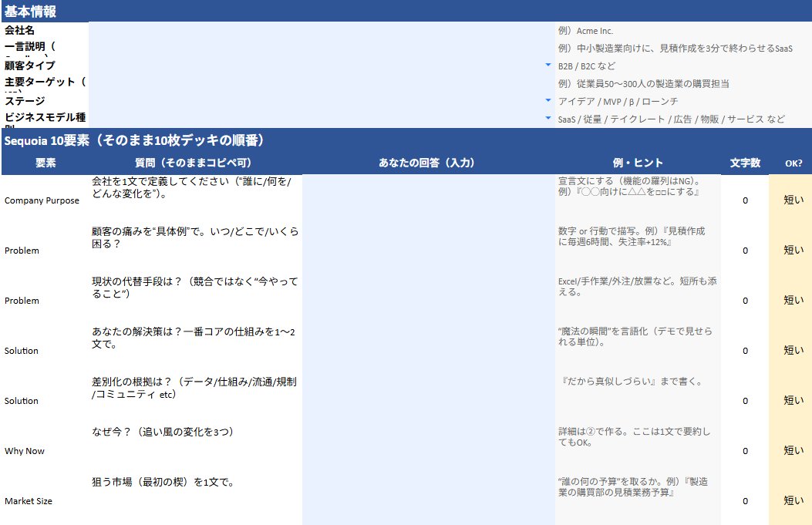Select the answer cell for あなたの解決策 question
The height and width of the screenshot is (525, 812).
click(428, 351)
